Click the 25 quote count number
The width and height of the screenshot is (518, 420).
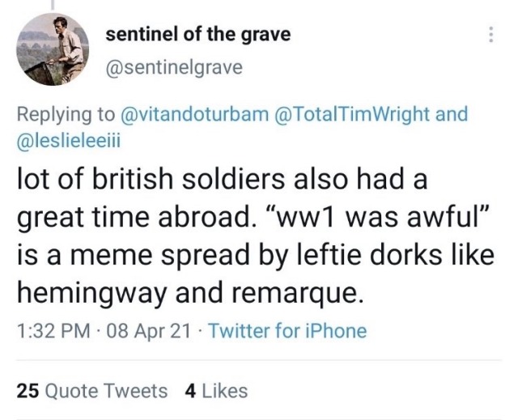28,391
